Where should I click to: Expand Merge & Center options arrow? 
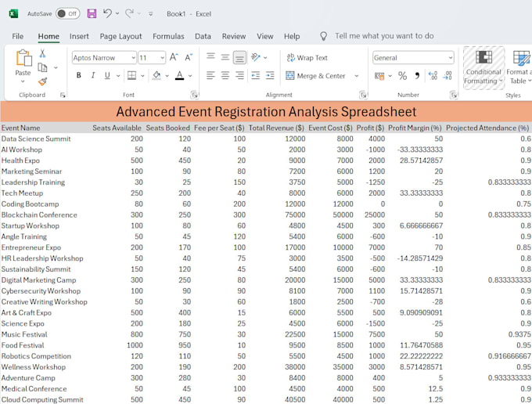(357, 76)
